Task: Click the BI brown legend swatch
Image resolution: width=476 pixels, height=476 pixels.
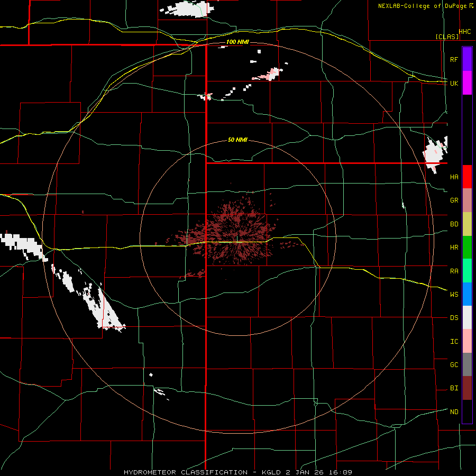Action: pyautogui.click(x=467, y=388)
